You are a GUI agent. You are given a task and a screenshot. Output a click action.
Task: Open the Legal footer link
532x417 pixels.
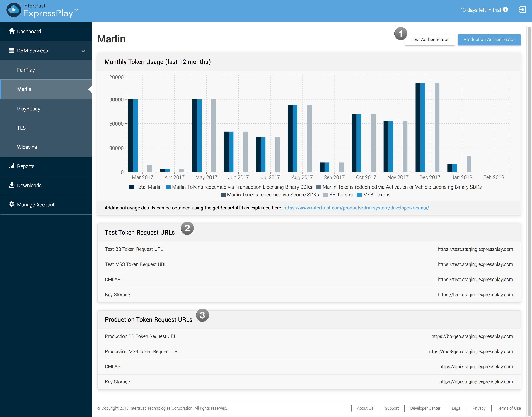[x=456, y=408]
